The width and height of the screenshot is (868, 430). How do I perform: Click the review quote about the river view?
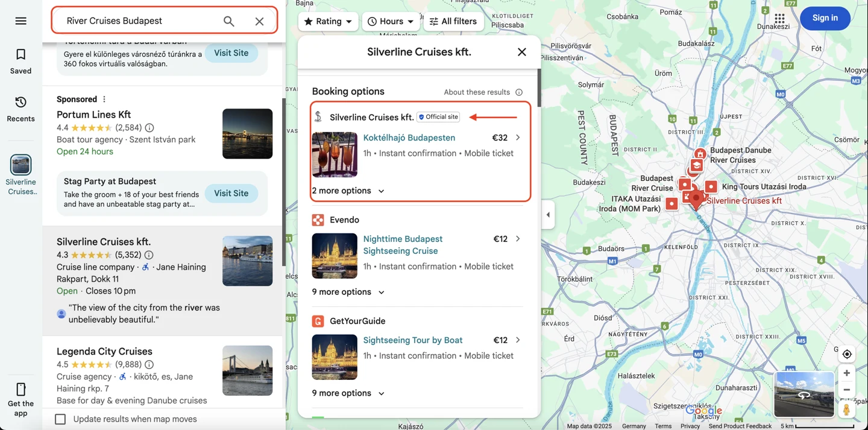coord(144,314)
